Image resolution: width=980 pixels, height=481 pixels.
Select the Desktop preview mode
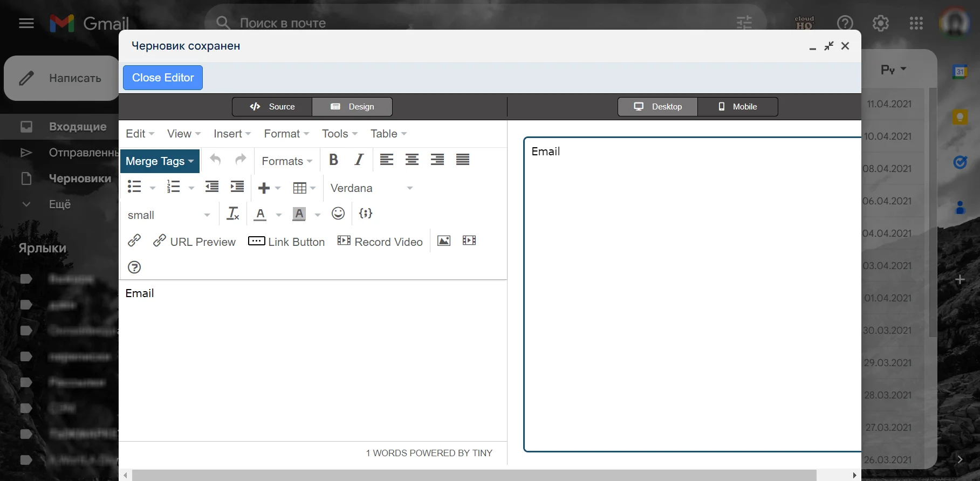coord(657,107)
